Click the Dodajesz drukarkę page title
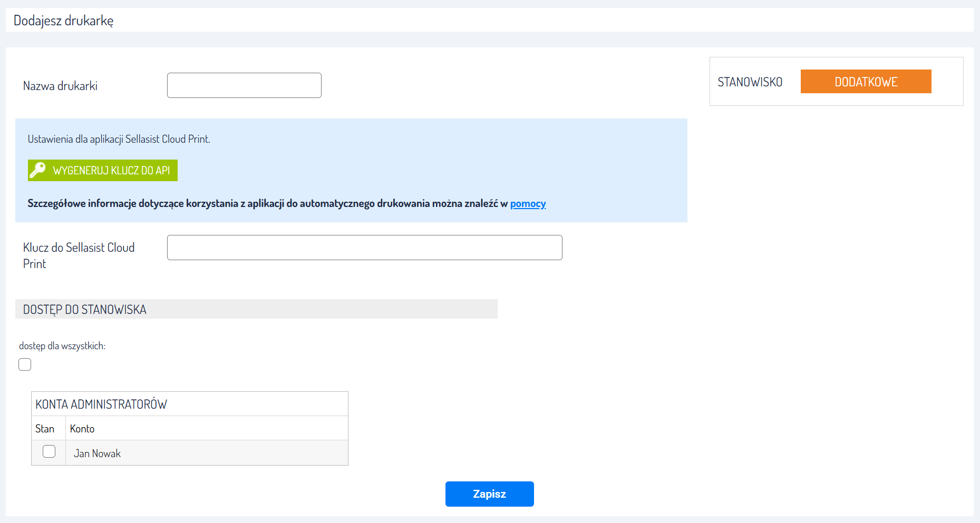980x523 pixels. point(63,21)
